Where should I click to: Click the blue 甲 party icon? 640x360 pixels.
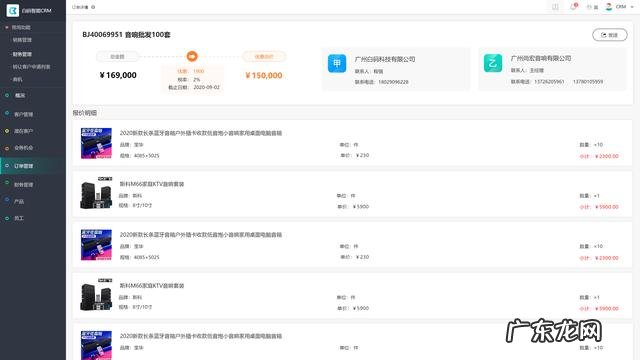[337, 64]
